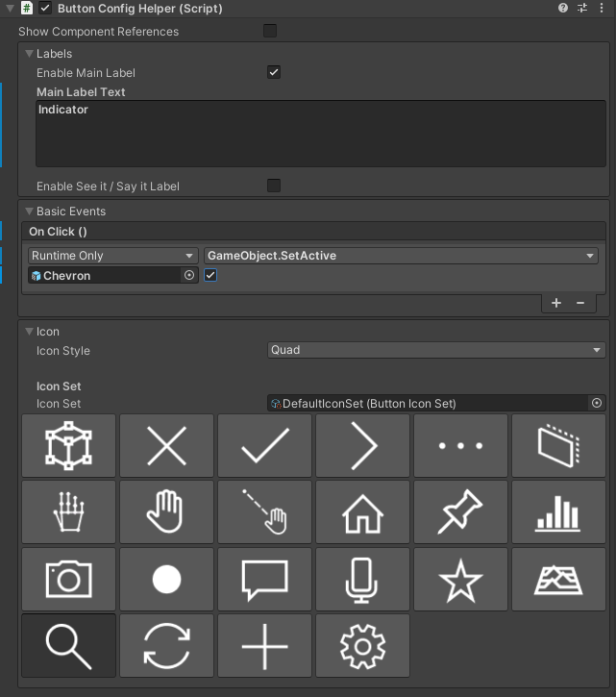Pick the pushpin icon tile

coord(461,512)
